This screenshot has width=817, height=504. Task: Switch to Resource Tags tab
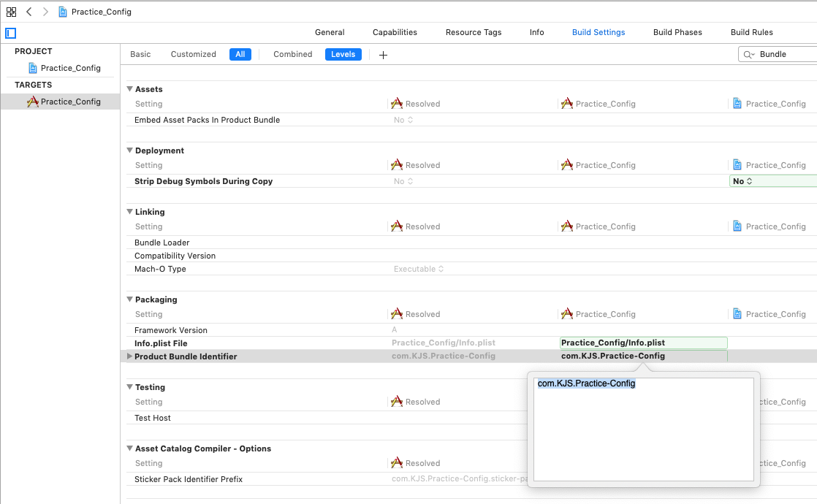tap(473, 32)
